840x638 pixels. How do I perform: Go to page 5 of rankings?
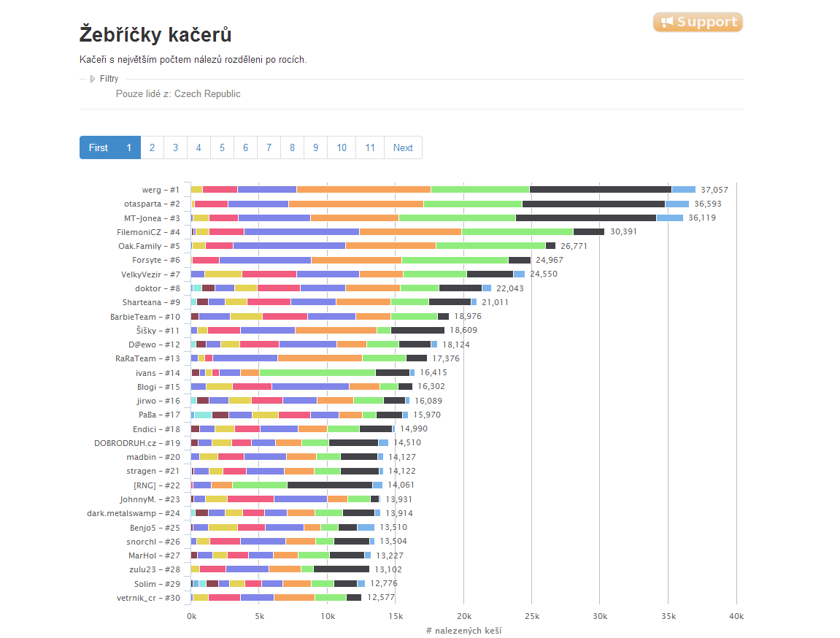tap(222, 148)
